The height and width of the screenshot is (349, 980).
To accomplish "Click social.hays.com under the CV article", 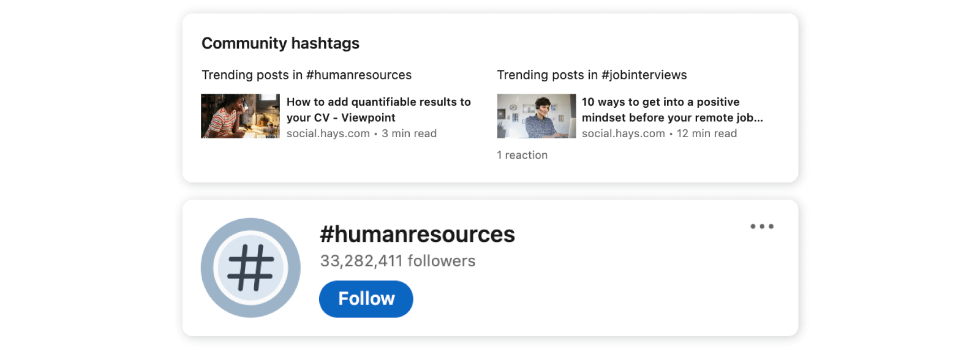I will (x=328, y=133).
